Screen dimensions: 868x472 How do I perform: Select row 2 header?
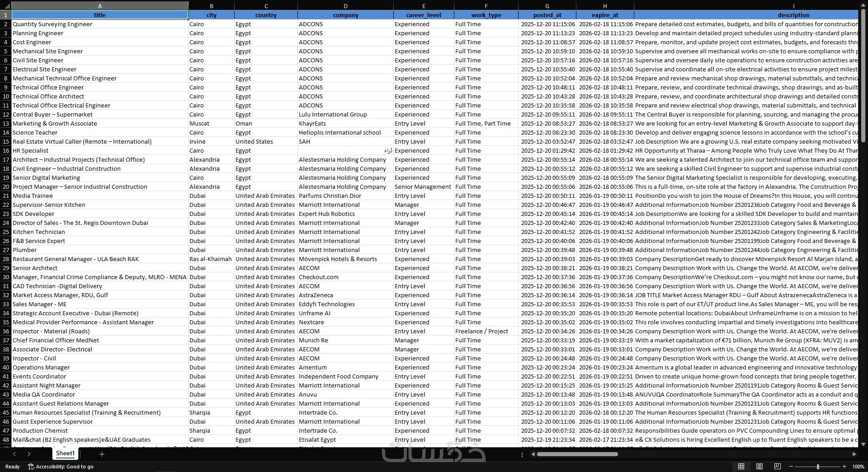[x=6, y=24]
